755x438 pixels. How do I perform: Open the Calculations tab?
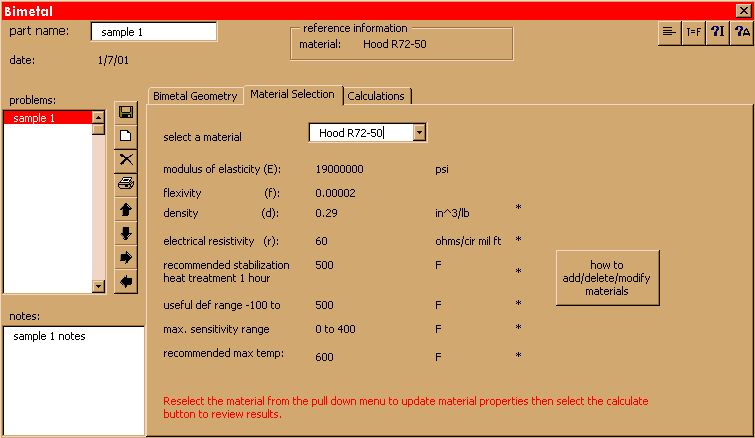[x=376, y=96]
